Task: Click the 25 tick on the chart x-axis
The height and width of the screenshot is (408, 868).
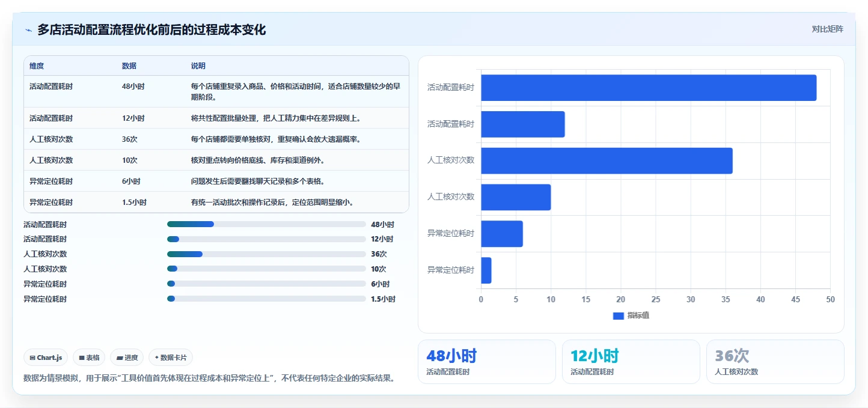Action: point(656,299)
